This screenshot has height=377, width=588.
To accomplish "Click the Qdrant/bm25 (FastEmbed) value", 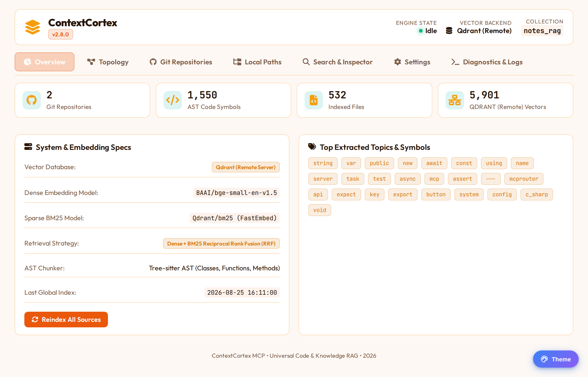I will click(x=235, y=218).
